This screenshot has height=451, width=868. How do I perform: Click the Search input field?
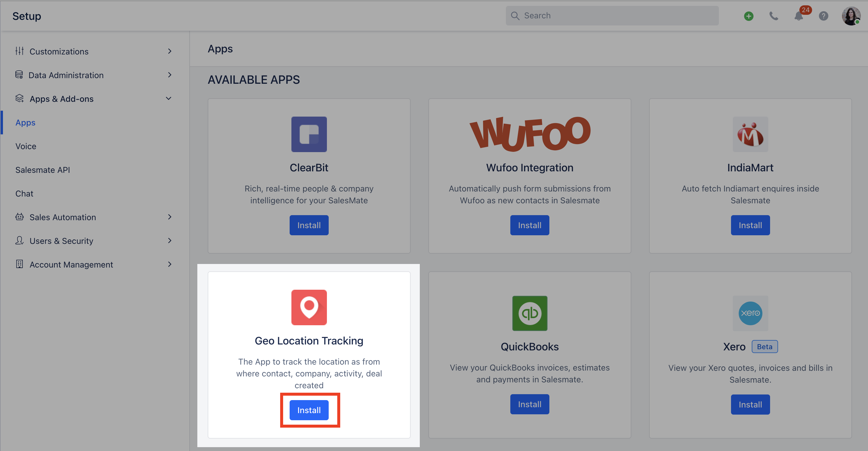click(612, 15)
